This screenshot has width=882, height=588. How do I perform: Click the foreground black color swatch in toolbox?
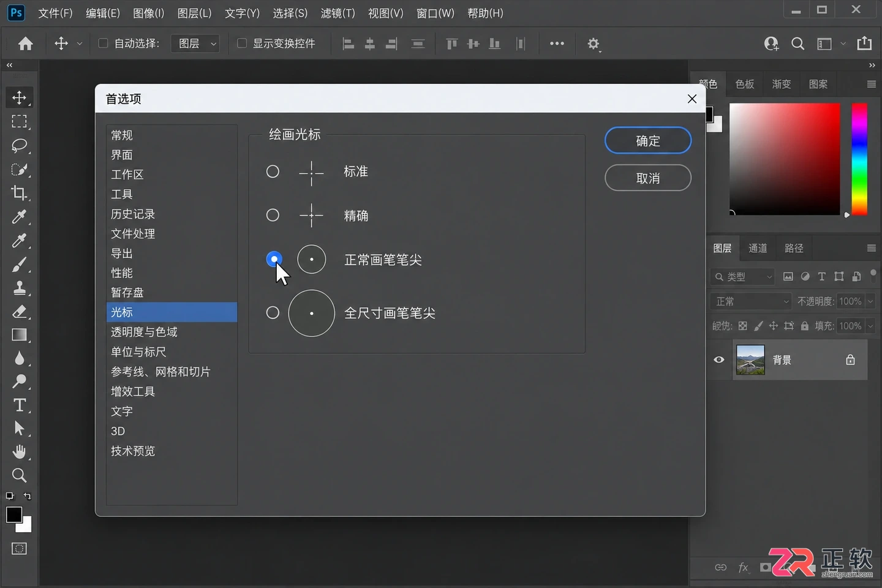14,514
